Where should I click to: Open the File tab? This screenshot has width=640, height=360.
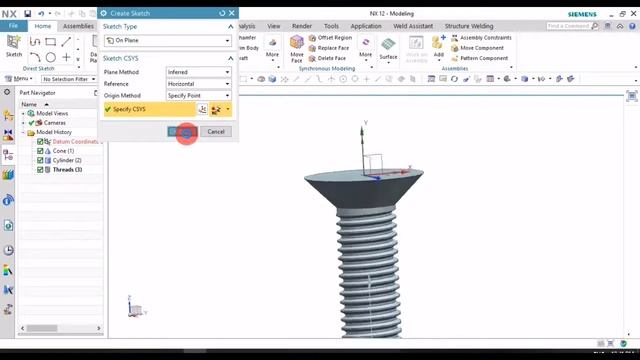13,26
